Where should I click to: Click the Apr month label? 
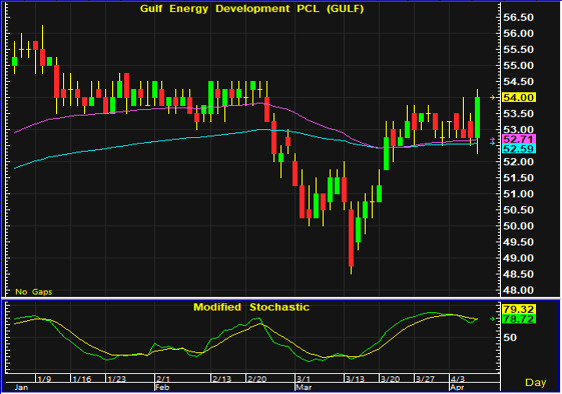click(x=457, y=388)
